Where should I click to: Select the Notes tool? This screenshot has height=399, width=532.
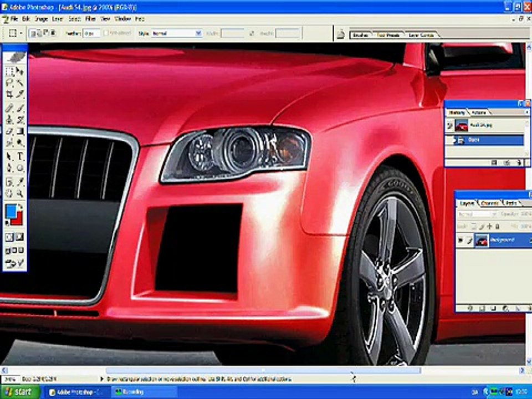(x=9, y=182)
